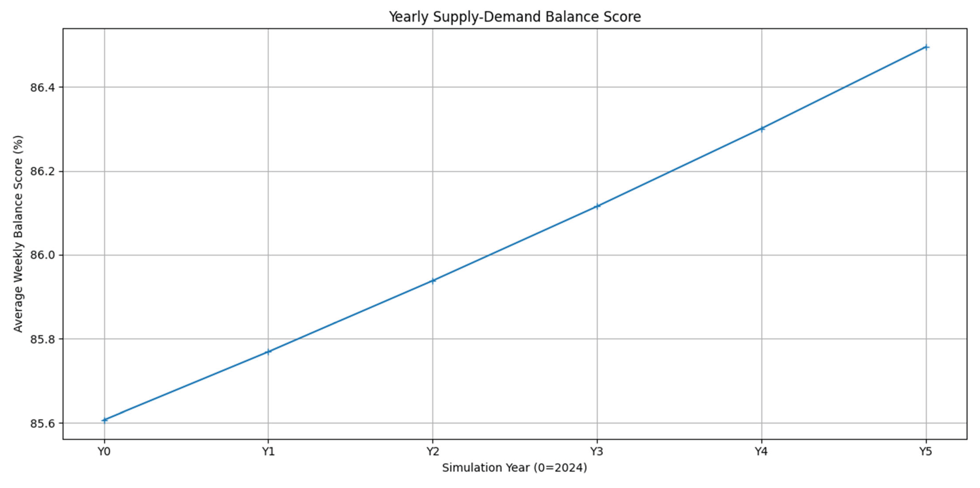Screen dimensions: 980x488
Task: Click the Y5 data point marker
Action: (926, 47)
